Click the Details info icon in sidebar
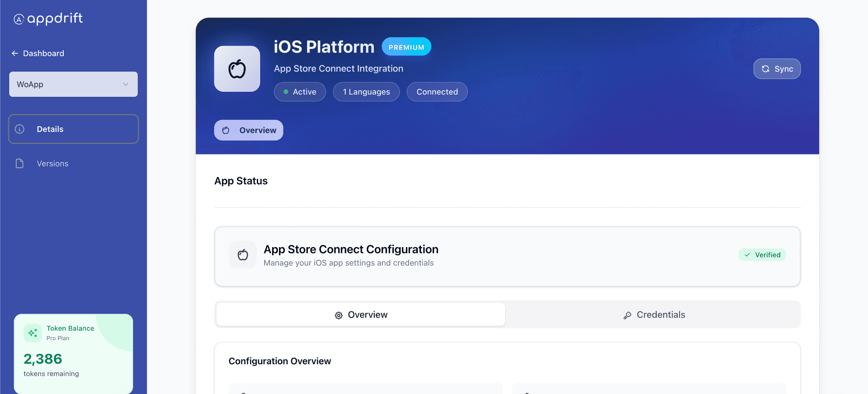 click(x=20, y=129)
